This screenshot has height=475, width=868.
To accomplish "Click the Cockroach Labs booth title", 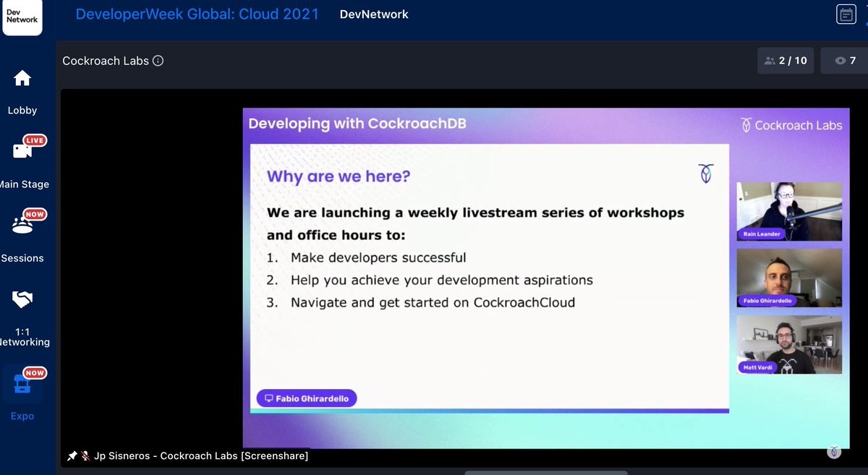I will 106,61.
